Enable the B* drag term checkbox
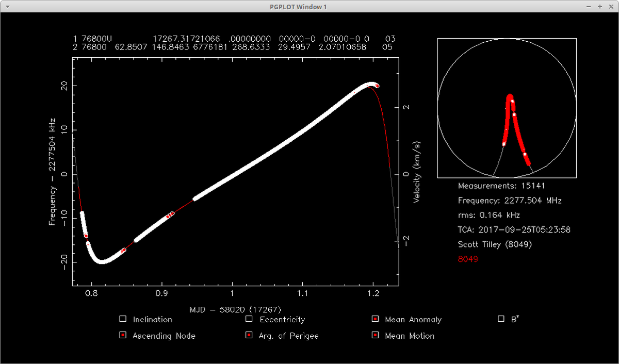The image size is (619, 364). coord(501,319)
